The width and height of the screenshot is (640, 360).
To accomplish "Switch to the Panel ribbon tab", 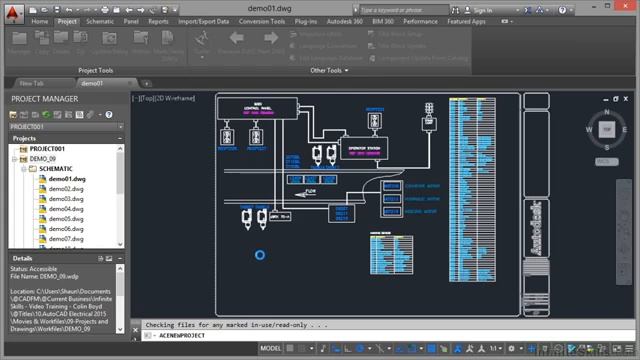I will (x=131, y=21).
